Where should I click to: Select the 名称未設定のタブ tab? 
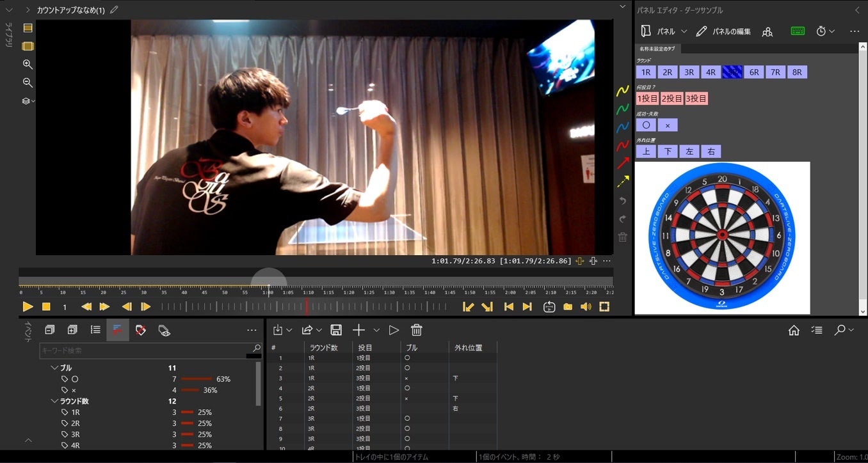[x=657, y=49]
